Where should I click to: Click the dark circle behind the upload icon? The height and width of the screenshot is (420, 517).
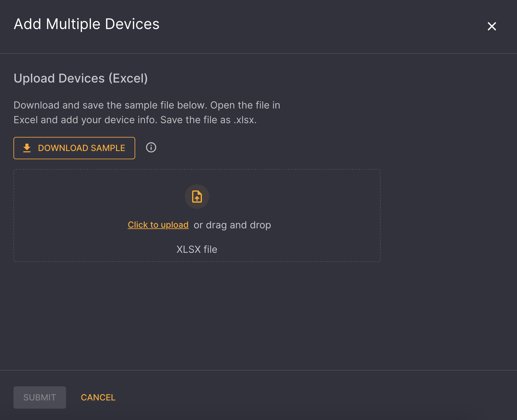[197, 197]
